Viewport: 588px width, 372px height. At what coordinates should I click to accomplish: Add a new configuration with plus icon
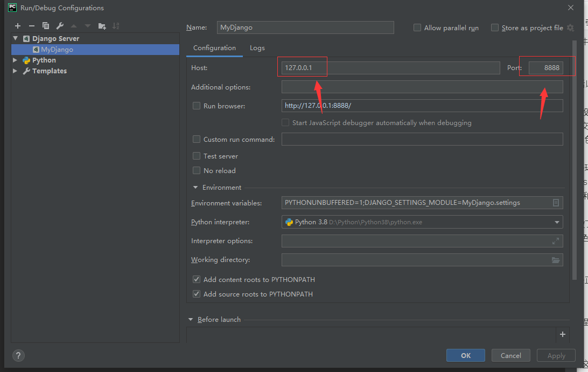click(18, 26)
